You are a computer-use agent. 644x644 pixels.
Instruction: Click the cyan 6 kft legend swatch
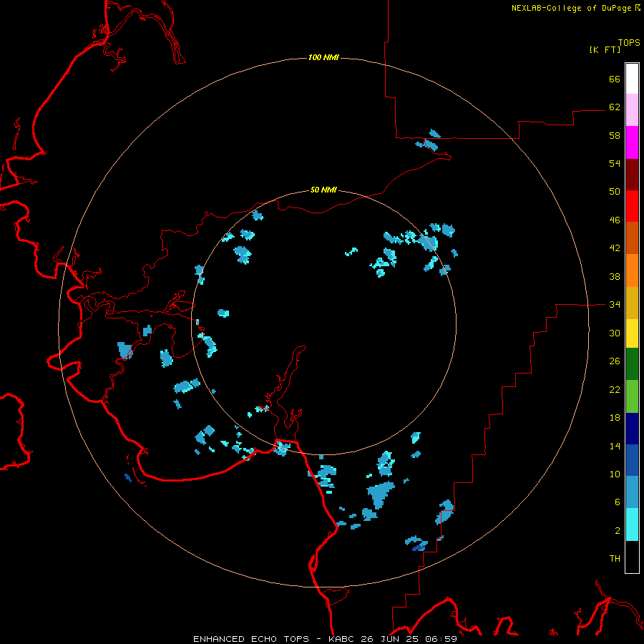pos(632,525)
